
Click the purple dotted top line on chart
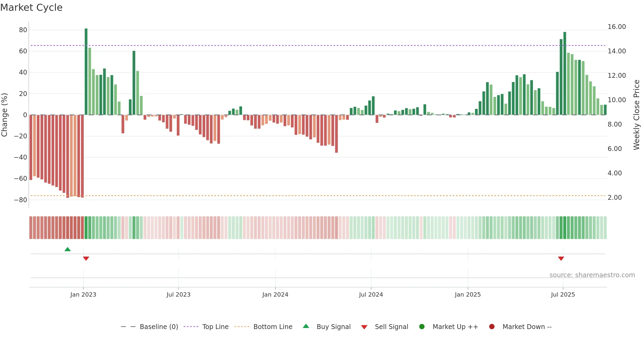coord(318,45)
